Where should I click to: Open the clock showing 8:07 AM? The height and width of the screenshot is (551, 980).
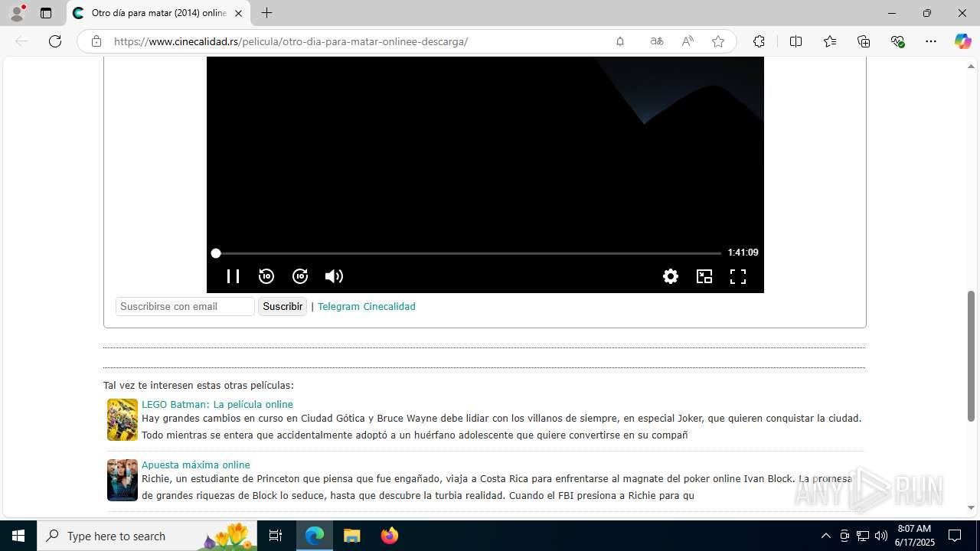pos(914,536)
